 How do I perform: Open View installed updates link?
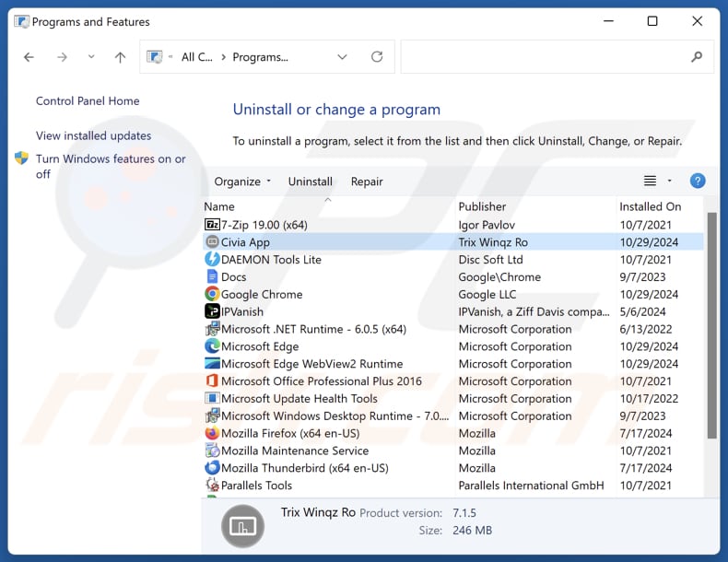point(93,135)
